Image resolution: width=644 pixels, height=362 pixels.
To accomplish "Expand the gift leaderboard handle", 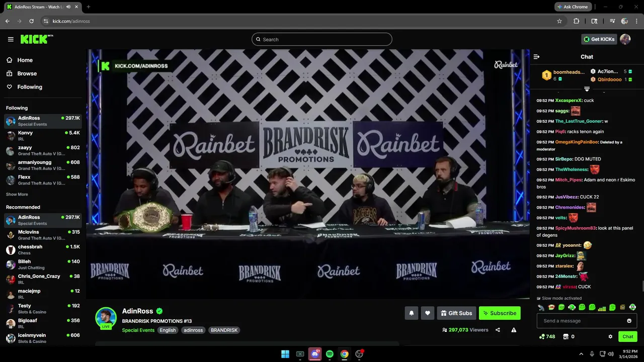I will point(587,89).
